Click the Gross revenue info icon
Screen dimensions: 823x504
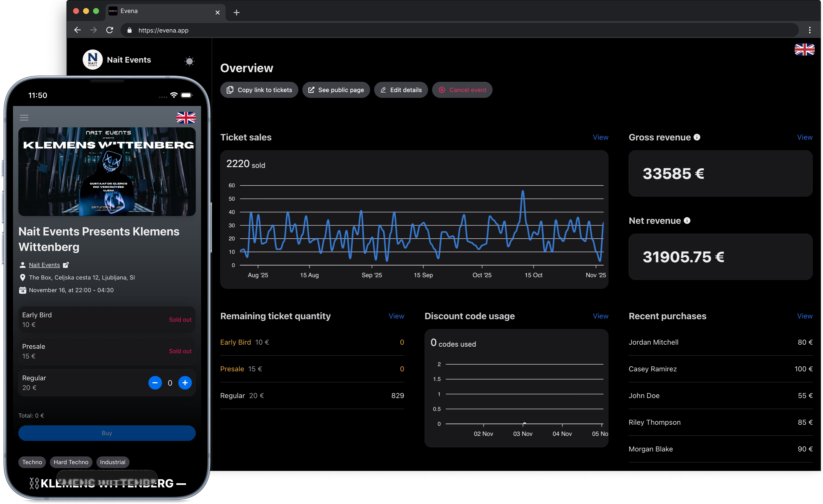click(x=697, y=137)
